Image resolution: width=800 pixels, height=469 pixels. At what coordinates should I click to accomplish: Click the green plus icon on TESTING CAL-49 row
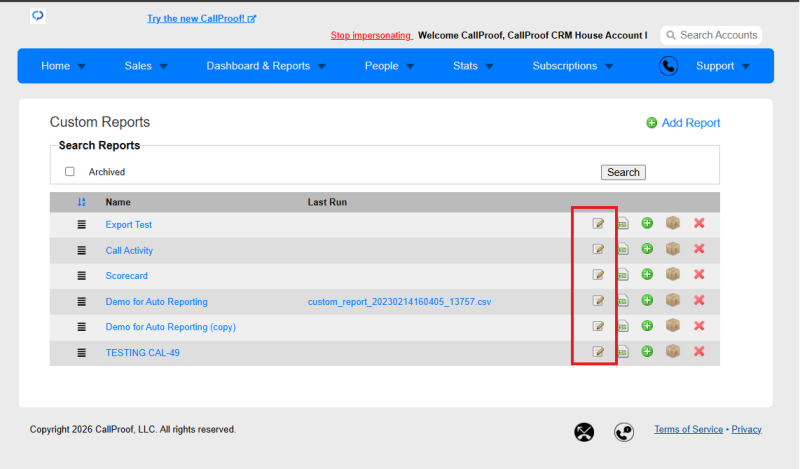pos(647,351)
